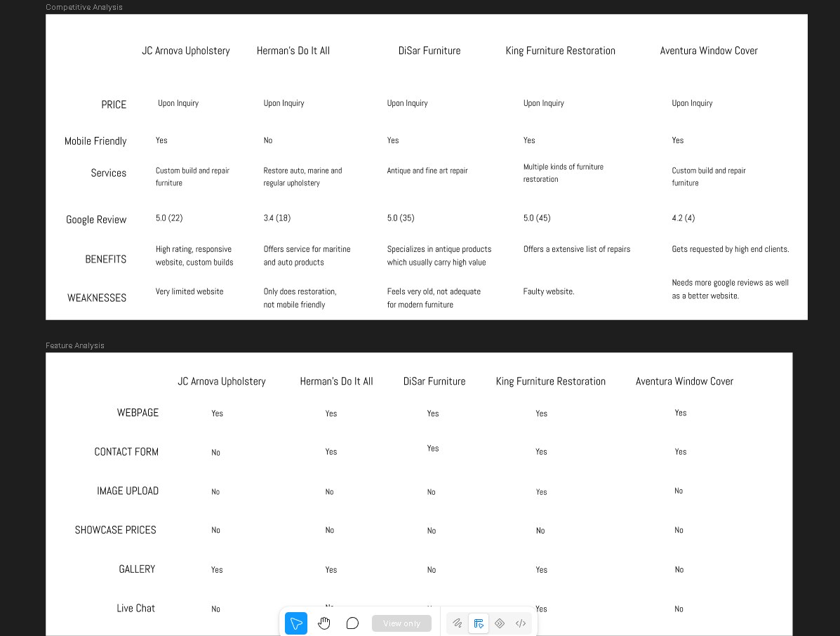Select the SHOWCASE PRICES row label
840x636 pixels.
(x=116, y=530)
